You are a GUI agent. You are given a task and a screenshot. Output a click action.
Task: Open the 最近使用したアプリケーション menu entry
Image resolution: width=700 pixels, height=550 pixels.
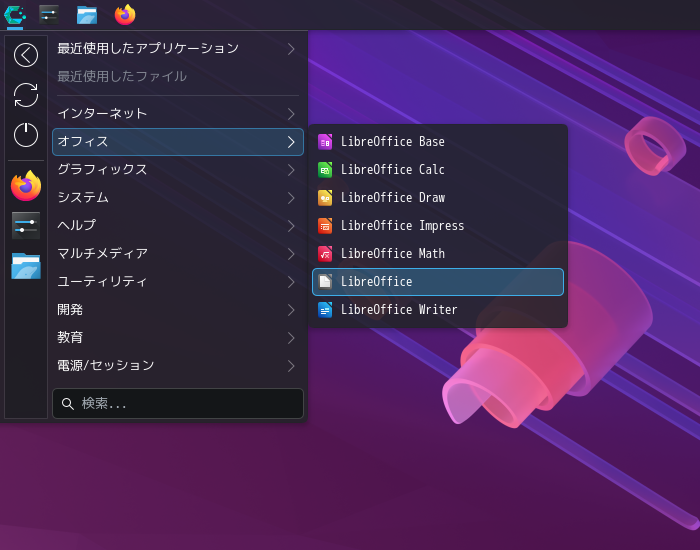[x=178, y=49]
